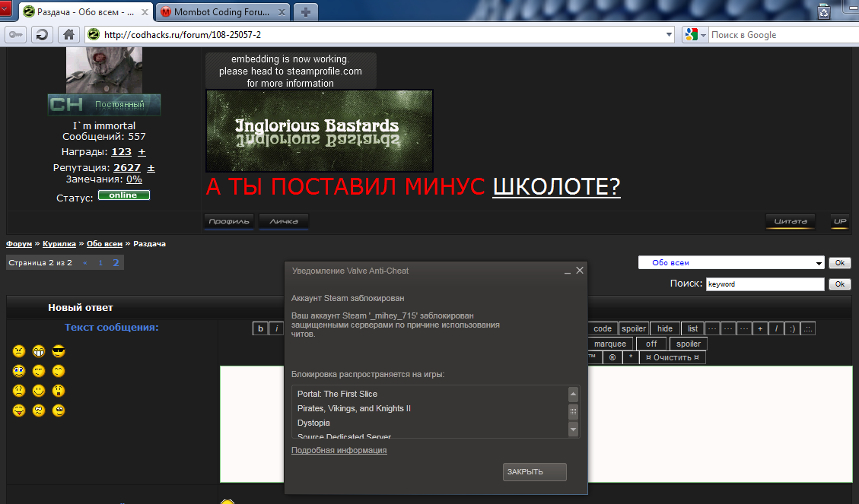Viewport: 859px width, 504px height.
Task: Click the previous page « arrow
Action: point(85,263)
